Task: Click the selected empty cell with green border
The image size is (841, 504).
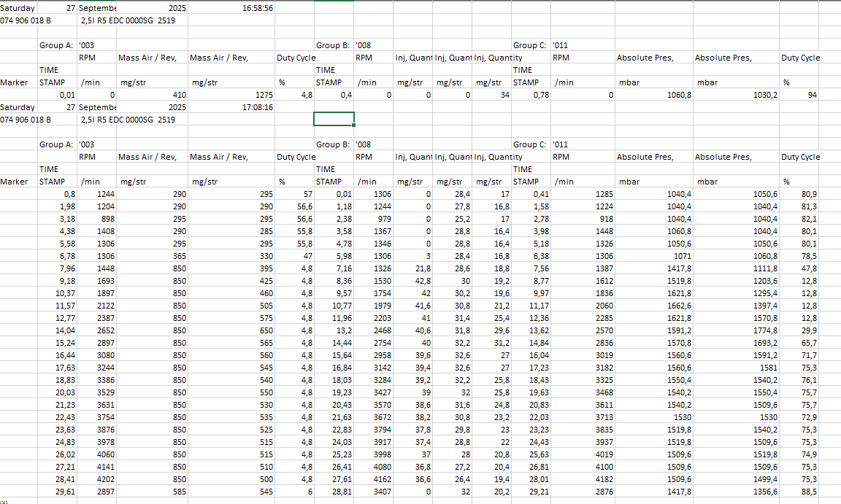Action: pyautogui.click(x=334, y=119)
